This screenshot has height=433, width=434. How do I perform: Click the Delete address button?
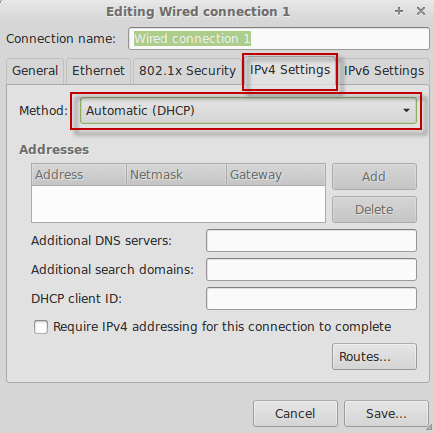(374, 210)
